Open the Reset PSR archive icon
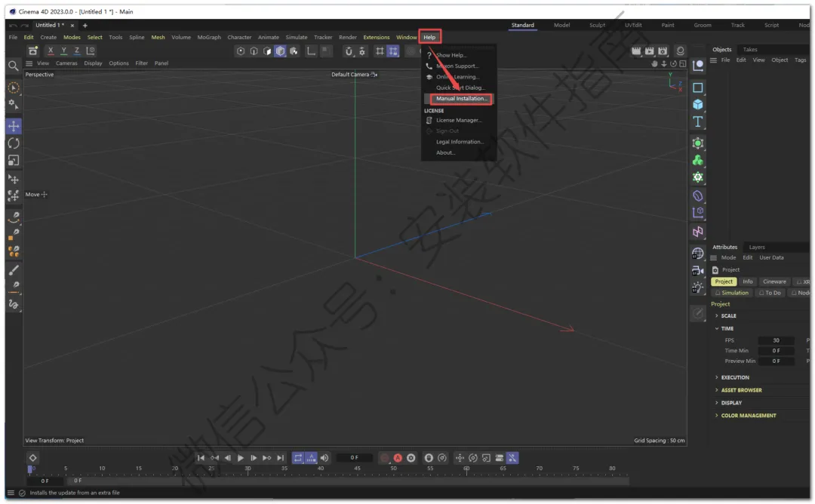This screenshot has height=504, width=815. click(x=32, y=51)
